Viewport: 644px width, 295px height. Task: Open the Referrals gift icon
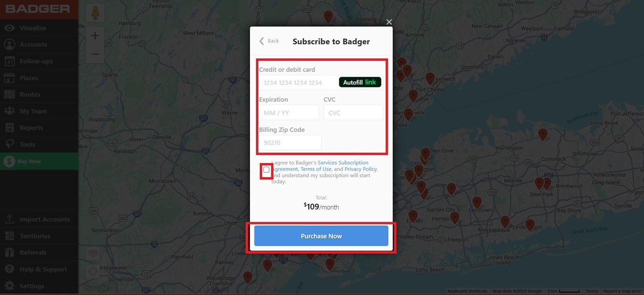9,253
